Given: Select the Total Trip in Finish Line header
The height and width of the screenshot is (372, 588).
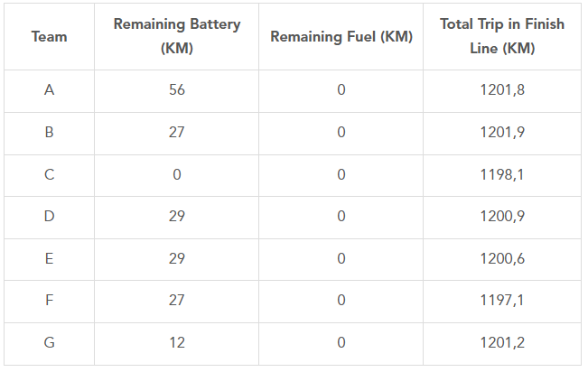Looking at the screenshot, I should point(502,36).
